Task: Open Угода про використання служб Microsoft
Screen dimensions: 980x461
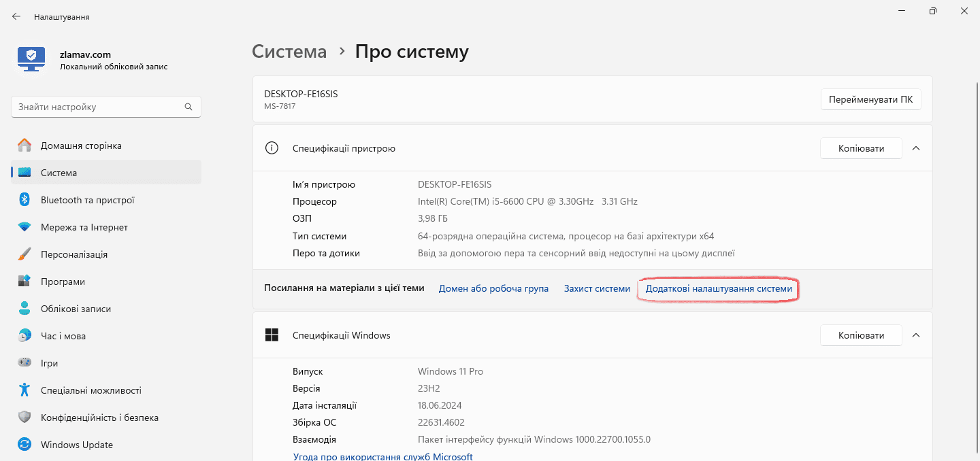Action: point(383,456)
